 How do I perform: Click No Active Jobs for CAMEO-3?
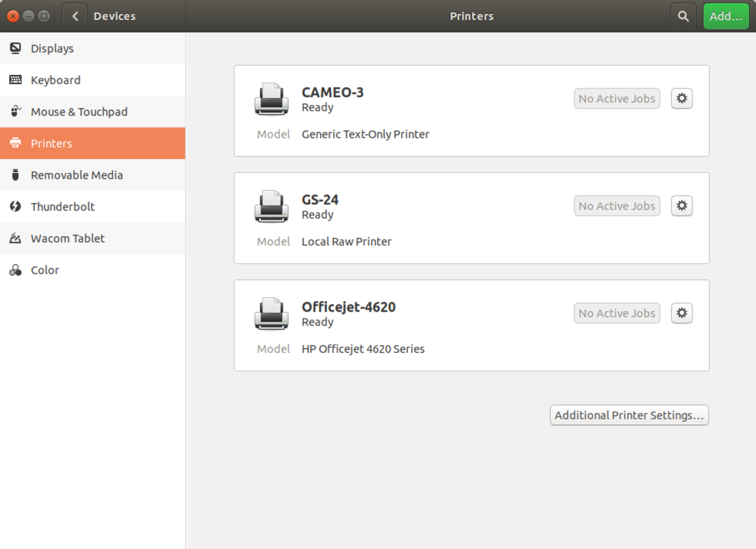[617, 99]
